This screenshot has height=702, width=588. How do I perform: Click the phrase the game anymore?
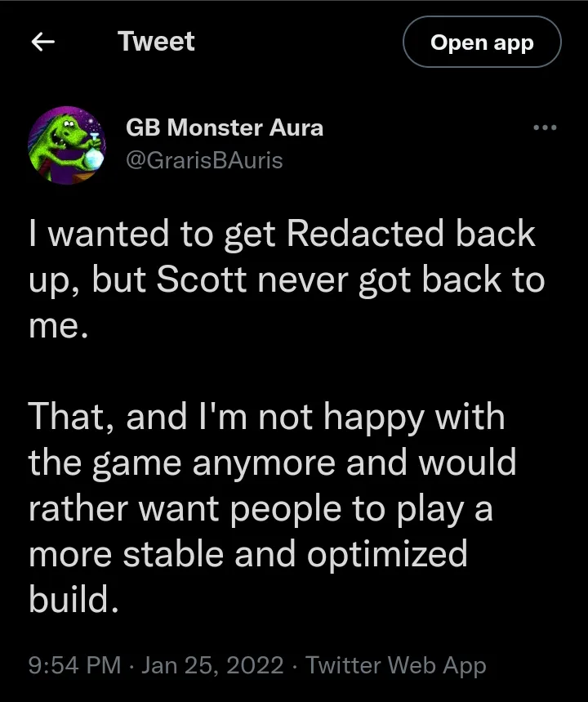(181, 464)
